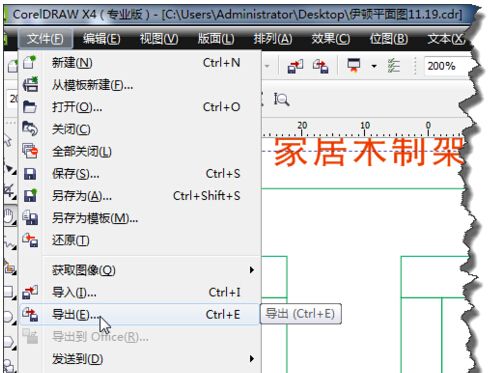Screen dimensions: 496x373
Task: Click the icon beside 全部关闭(L)
Action: click(30, 151)
